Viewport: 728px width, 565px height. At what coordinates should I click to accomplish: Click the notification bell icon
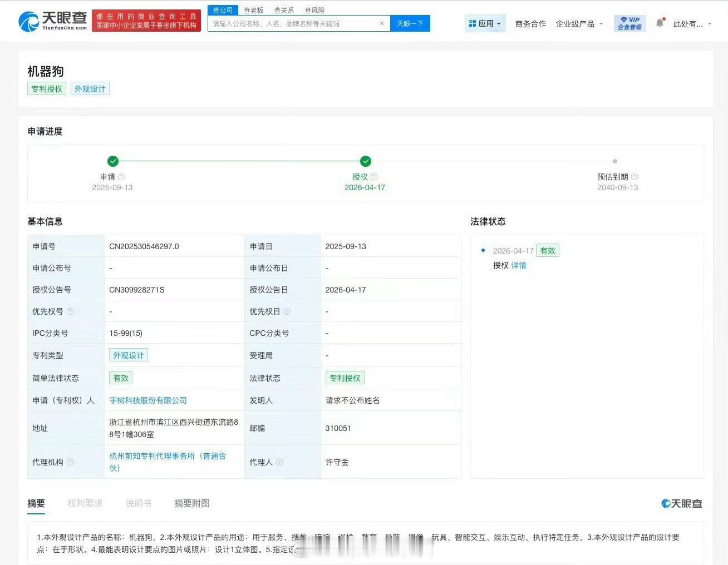pyautogui.click(x=659, y=23)
